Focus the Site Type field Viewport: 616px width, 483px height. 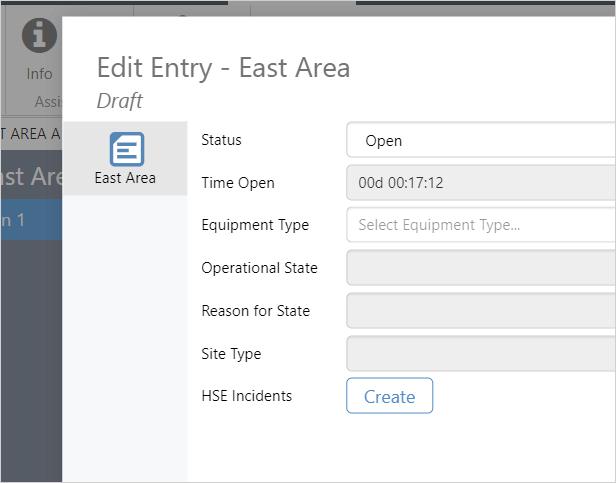(480, 354)
